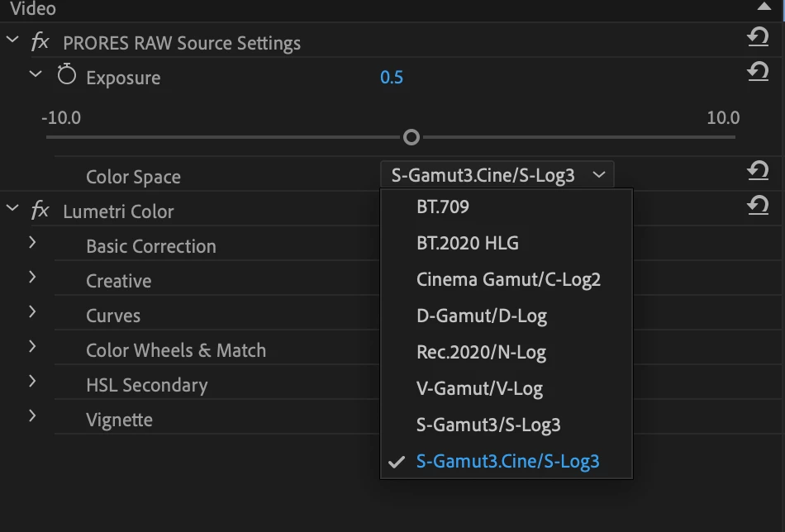Viewport: 785px width, 532px height.
Task: Click the Exposure label
Action: (123, 78)
